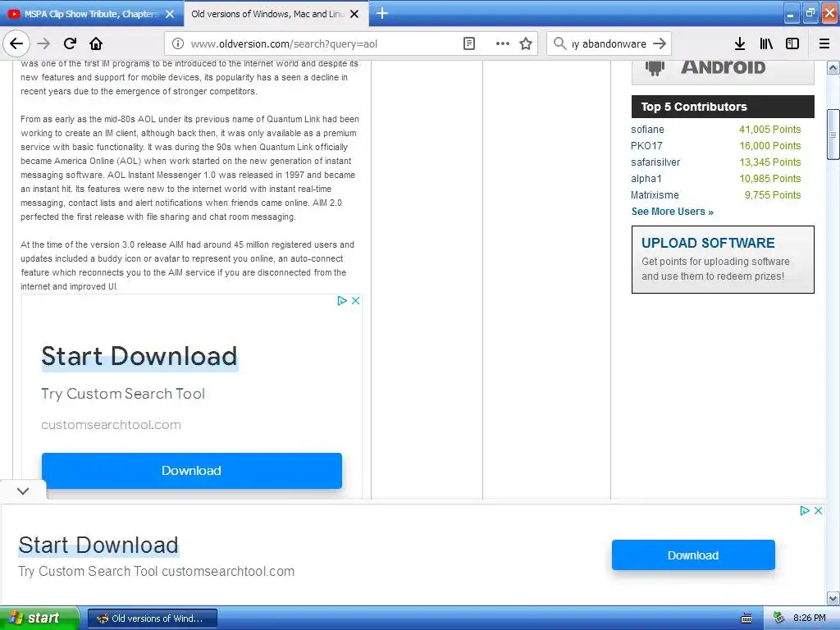Screen dimensions: 840x630
Task: Reload the current page
Action: [x=70, y=43]
